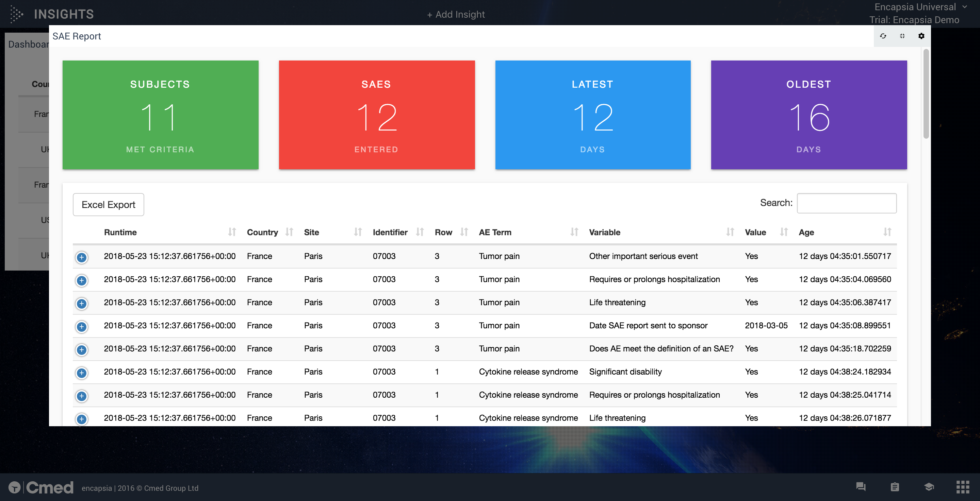Screen dimensions: 980x501
Task: Expand the first Tumor pain row details
Action: 81,257
